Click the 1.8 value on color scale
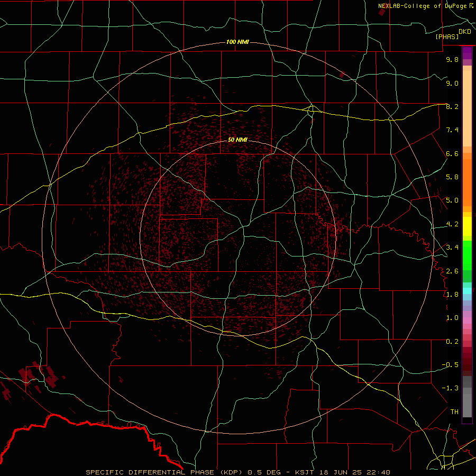This screenshot has height=476, width=476. coord(452,295)
